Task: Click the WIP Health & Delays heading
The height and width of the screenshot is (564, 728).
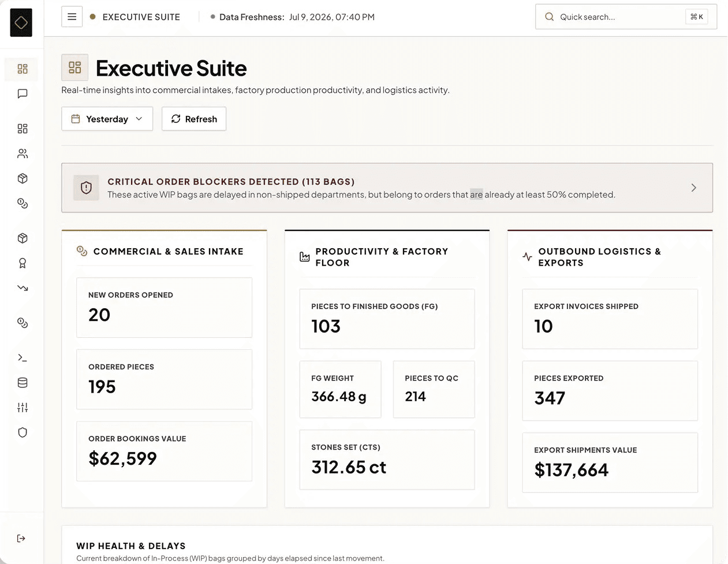Action: click(x=131, y=546)
